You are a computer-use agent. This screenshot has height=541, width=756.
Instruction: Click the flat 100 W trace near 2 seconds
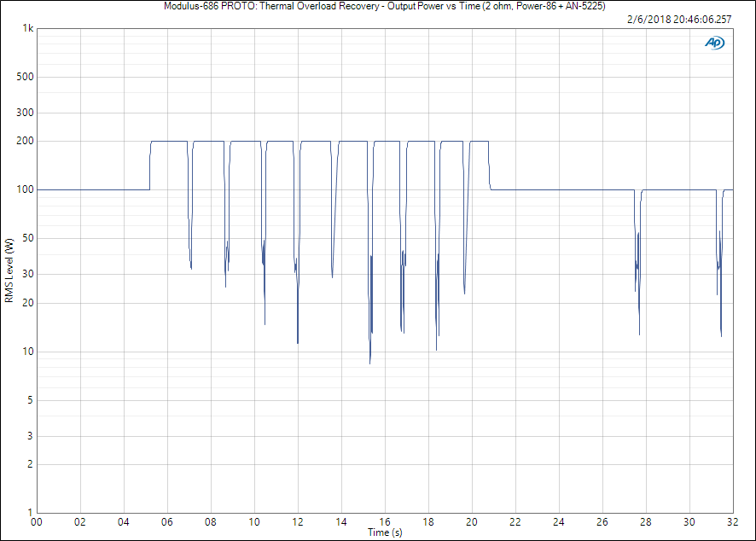[80, 189]
